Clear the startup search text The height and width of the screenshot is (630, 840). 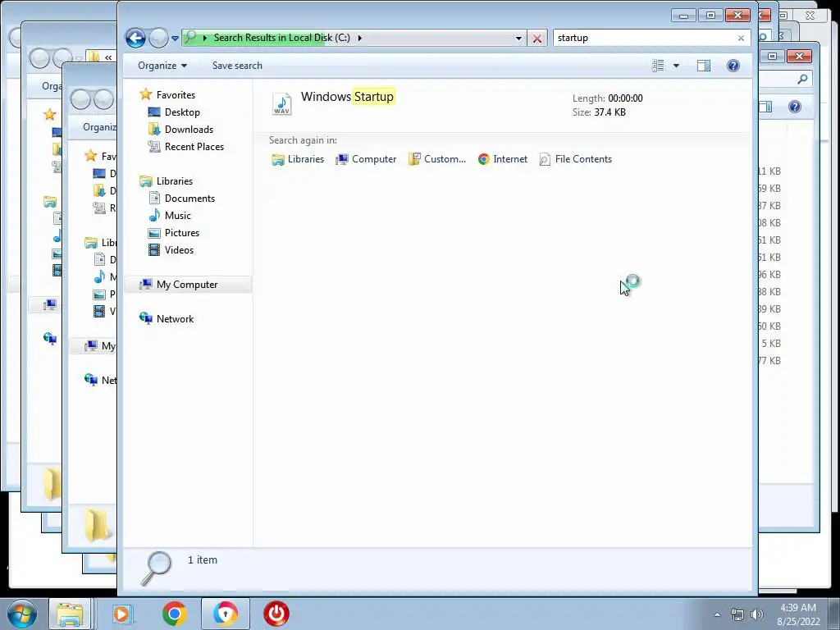pos(741,38)
